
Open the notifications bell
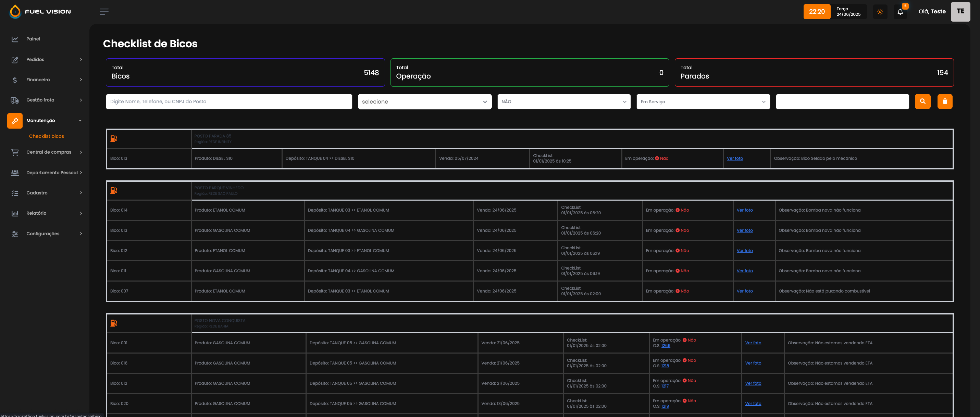pyautogui.click(x=900, y=12)
